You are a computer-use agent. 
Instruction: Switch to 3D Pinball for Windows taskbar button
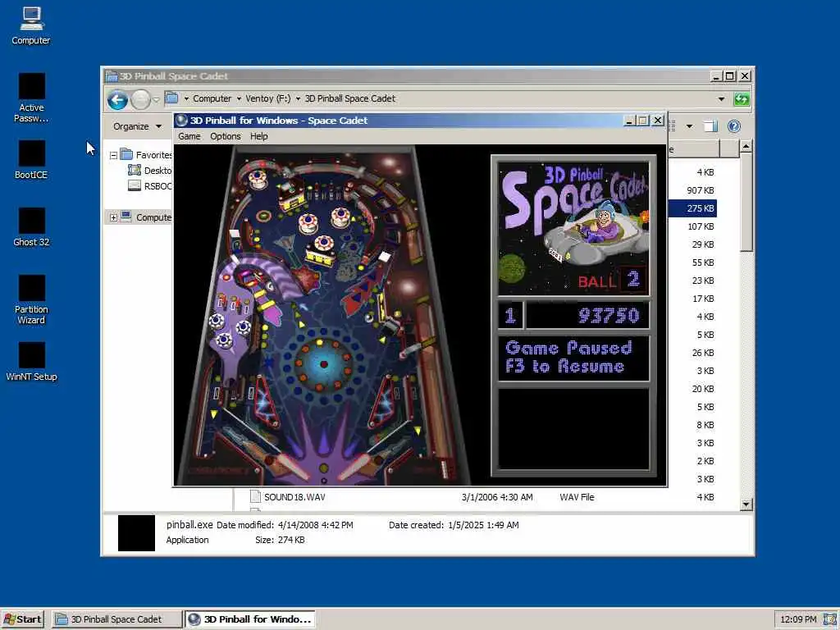249,619
